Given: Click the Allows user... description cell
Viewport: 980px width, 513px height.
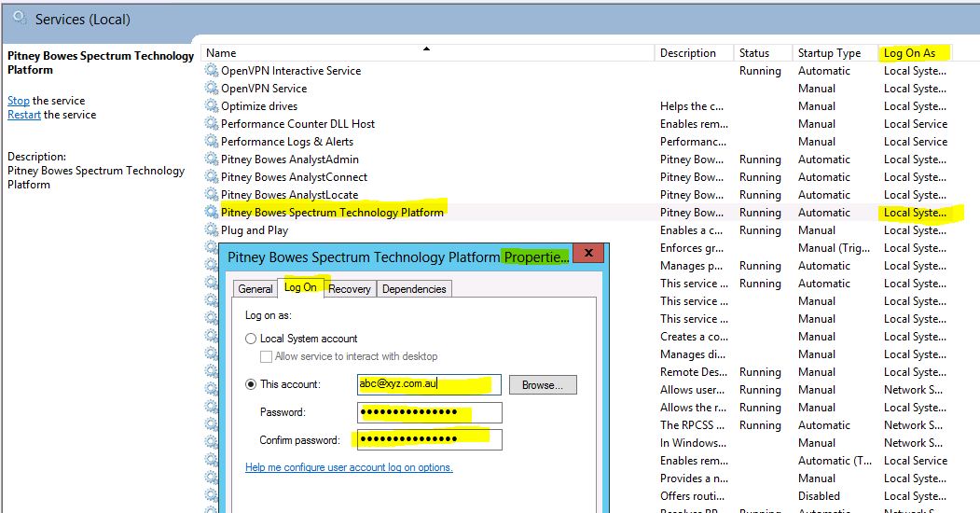Looking at the screenshot, I should pyautogui.click(x=693, y=390).
